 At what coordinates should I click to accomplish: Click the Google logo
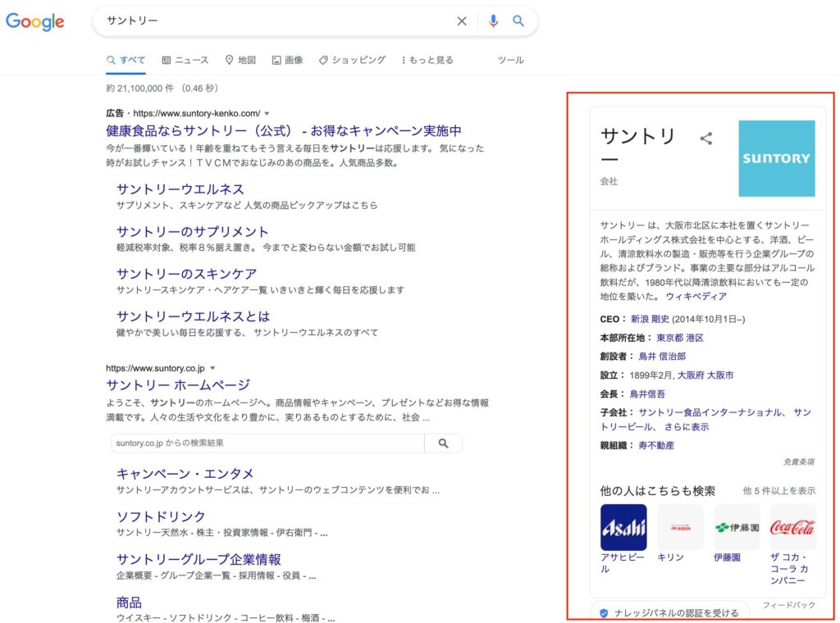tap(34, 21)
